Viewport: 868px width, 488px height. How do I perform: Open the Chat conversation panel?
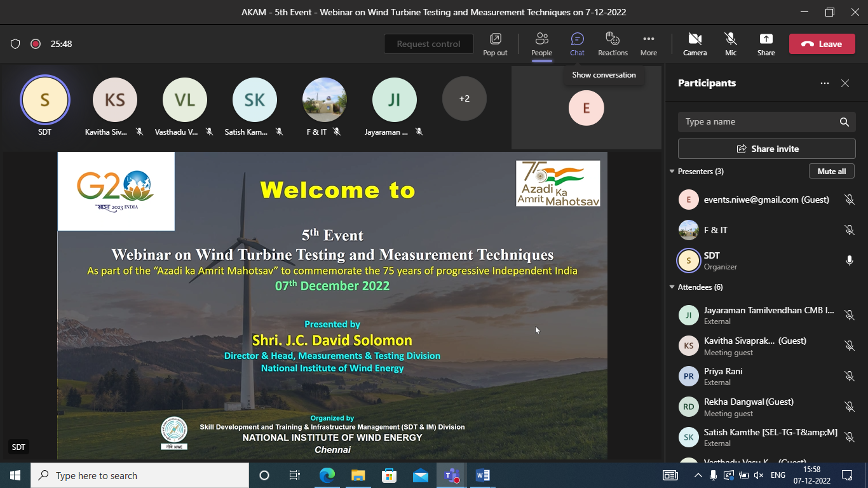point(577,44)
